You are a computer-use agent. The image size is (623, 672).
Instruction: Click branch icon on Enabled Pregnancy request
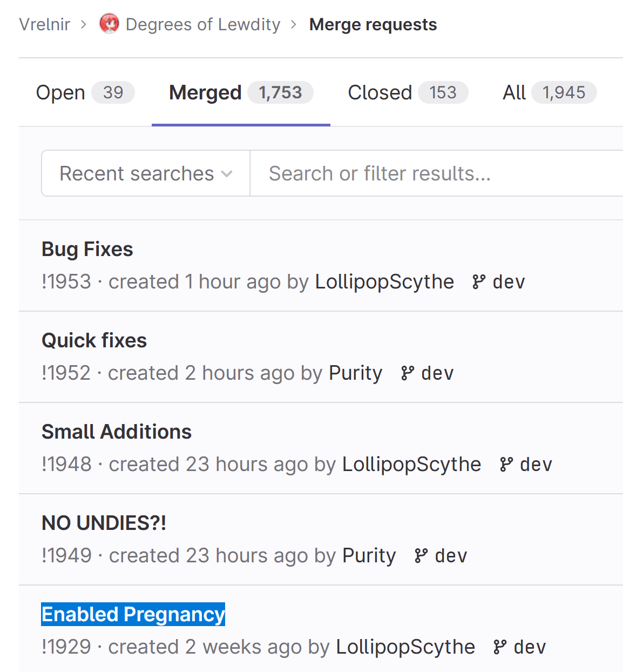(499, 647)
